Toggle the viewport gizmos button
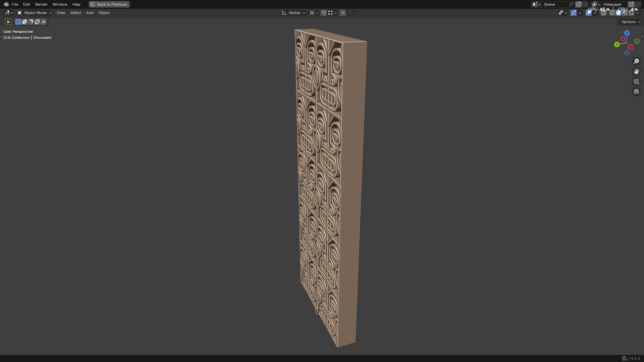The height and width of the screenshot is (362, 644). pyautogui.click(x=574, y=13)
